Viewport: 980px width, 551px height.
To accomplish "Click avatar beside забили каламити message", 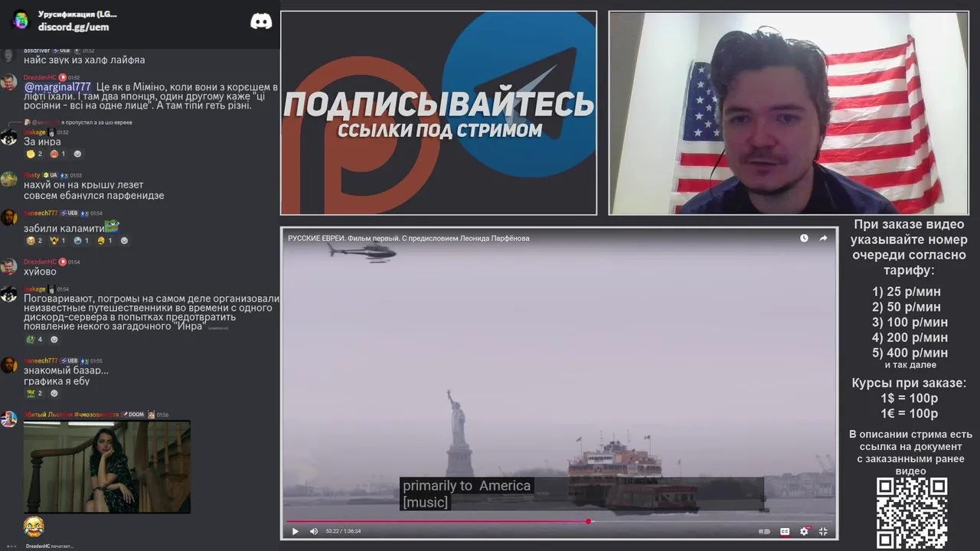I will 8,217.
